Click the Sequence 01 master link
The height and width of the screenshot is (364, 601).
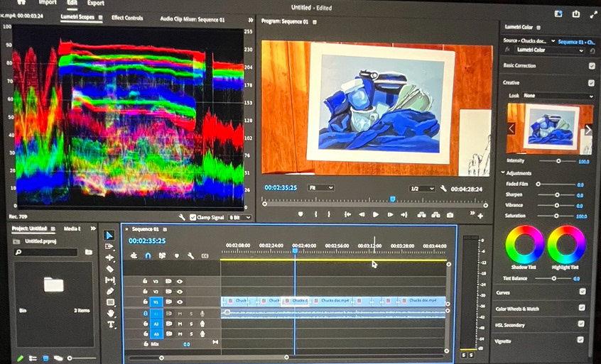pyautogui.click(x=576, y=42)
